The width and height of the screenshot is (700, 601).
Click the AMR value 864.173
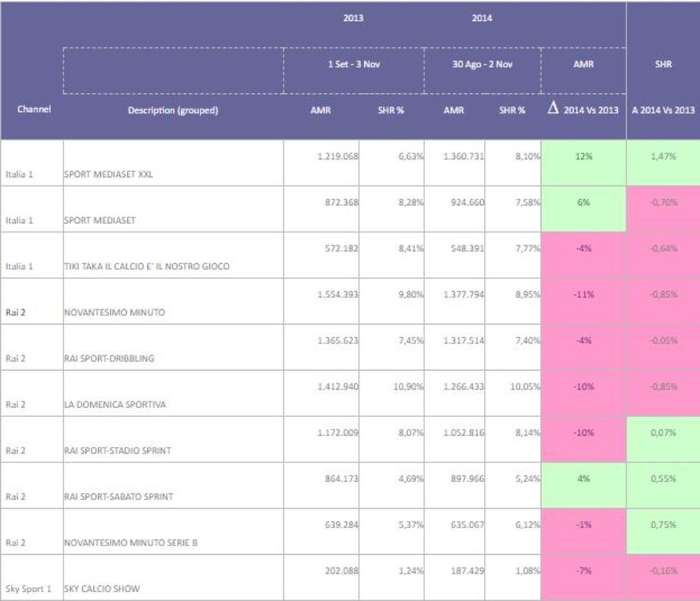point(341,479)
